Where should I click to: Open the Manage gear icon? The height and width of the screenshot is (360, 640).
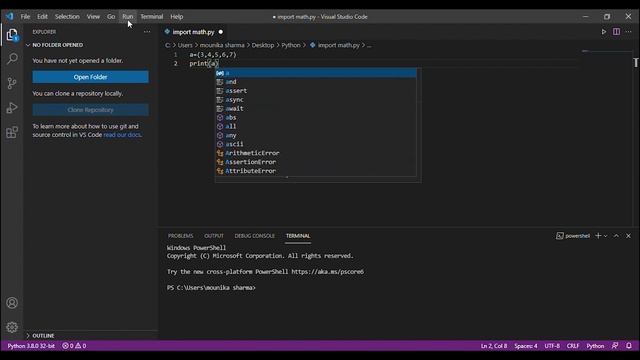[12, 327]
